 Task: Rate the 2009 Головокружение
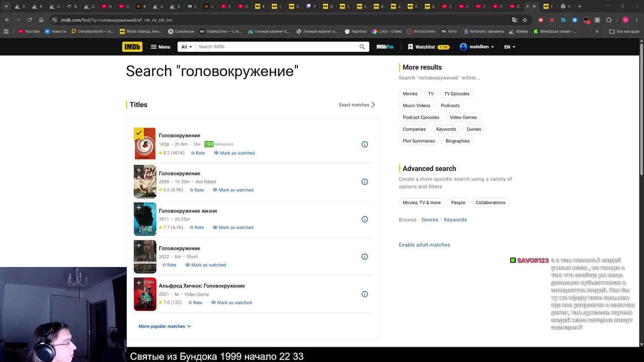pos(197,190)
